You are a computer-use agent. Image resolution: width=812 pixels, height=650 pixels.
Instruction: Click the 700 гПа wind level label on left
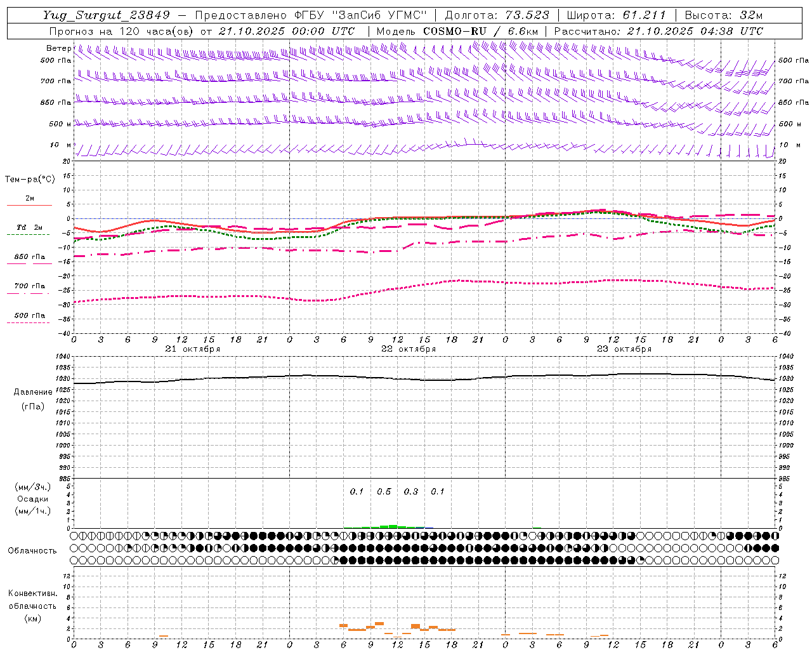click(56, 81)
